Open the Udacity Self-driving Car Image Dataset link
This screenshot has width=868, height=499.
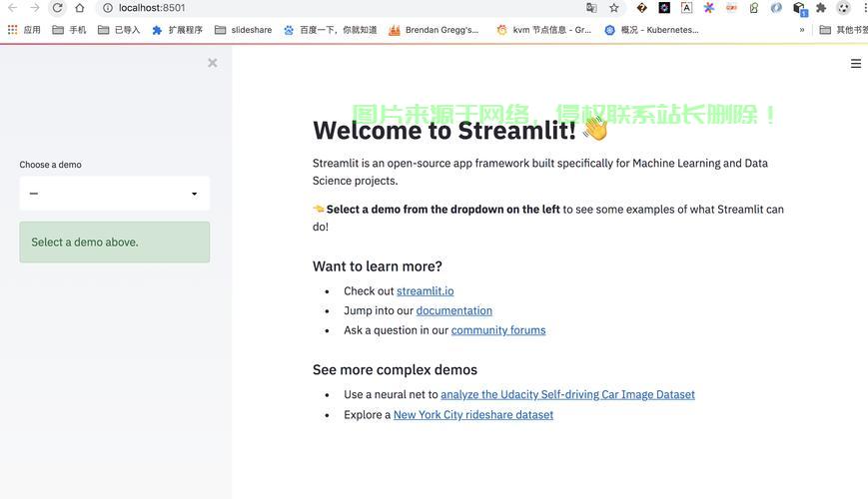(x=567, y=394)
